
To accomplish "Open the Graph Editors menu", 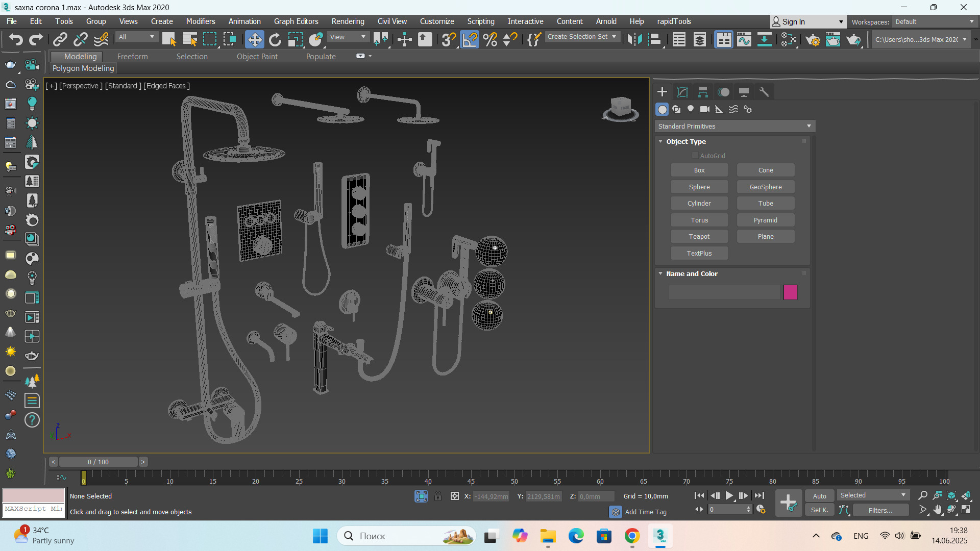I will pos(296,21).
